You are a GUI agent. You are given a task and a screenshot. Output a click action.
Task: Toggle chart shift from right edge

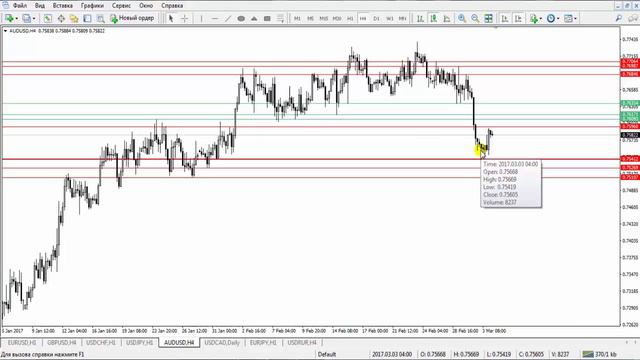coord(518,18)
